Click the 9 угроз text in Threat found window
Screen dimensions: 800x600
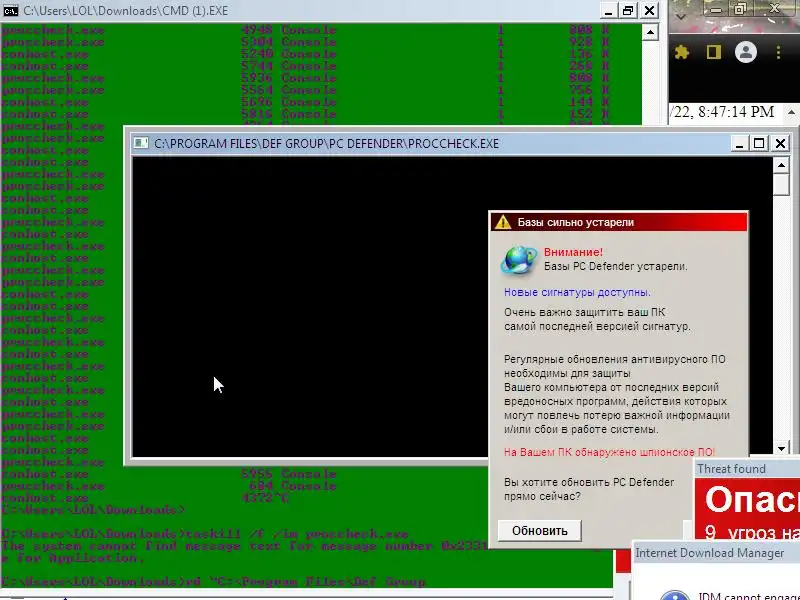coord(752,533)
